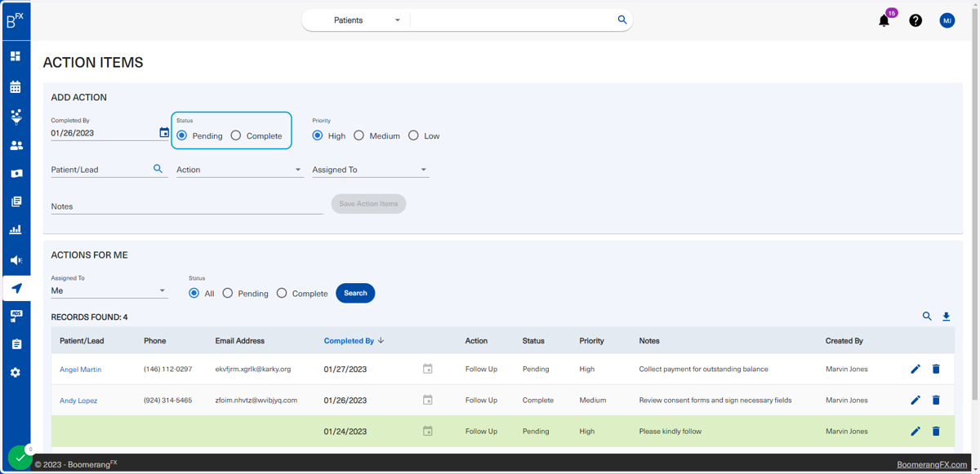Open the settings gear sidebar icon
The image size is (980, 474).
16,373
